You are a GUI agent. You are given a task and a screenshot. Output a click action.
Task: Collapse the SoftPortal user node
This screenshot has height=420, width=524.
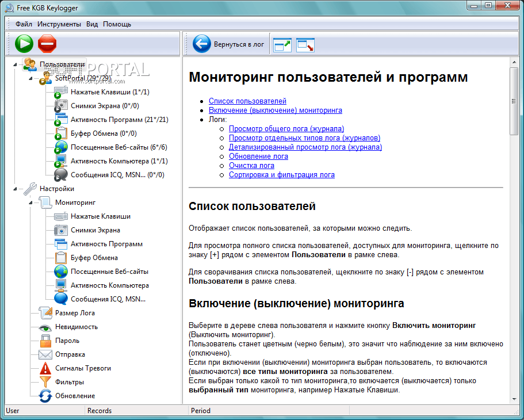pyautogui.click(x=30, y=78)
